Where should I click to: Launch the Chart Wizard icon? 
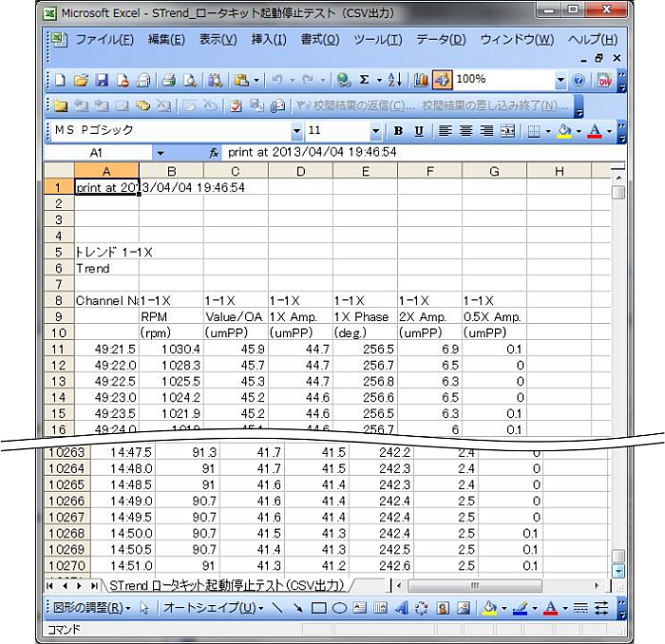421,80
